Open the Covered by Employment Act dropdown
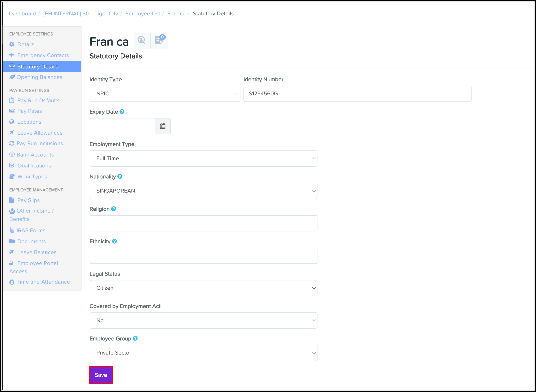The height and width of the screenshot is (392, 536). tap(203, 320)
